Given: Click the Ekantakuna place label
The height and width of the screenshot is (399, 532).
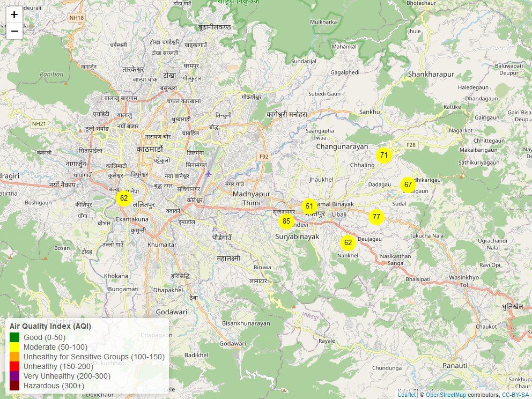Looking at the screenshot, I should [132, 219].
